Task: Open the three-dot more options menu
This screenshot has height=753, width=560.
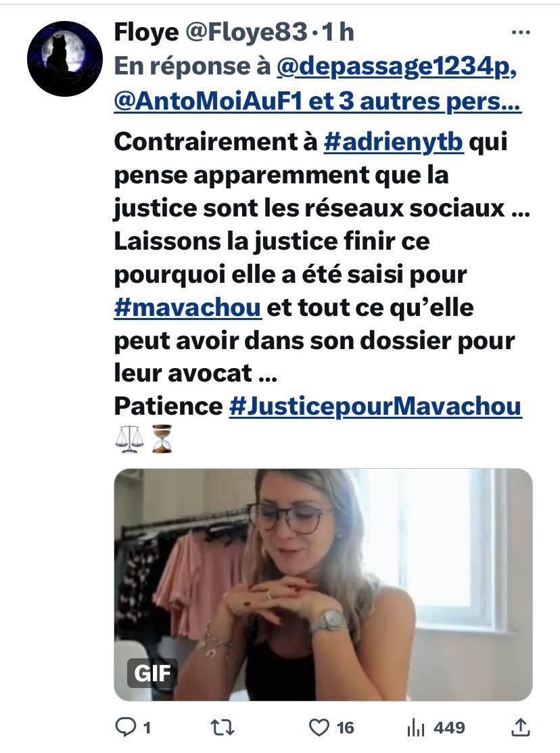Action: 521,32
